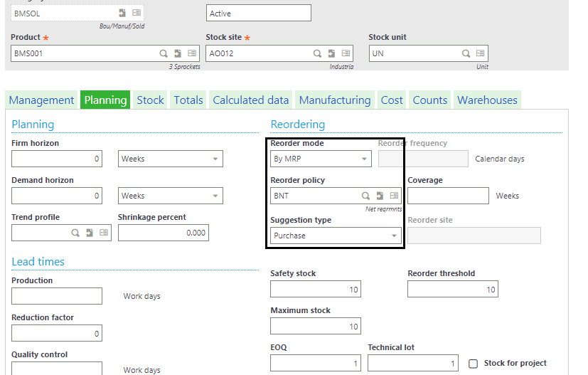Image resolution: width=588 pixels, height=375 pixels.
Task: Click the Reorder policy search magnifier icon
Action: click(x=365, y=196)
